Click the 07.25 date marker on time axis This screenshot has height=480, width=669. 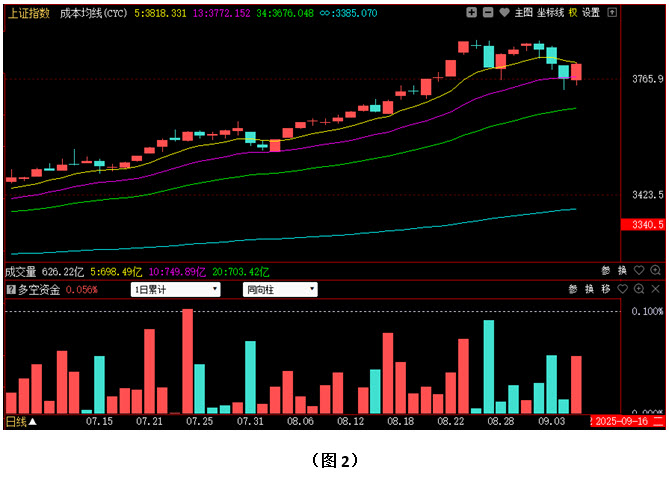click(200, 422)
